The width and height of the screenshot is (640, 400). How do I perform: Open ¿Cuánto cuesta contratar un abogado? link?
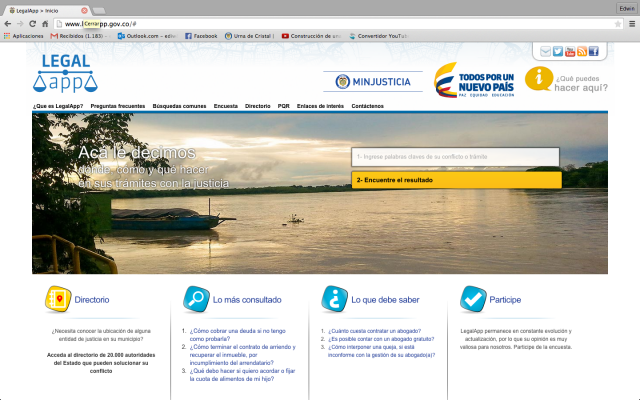[x=374, y=331]
